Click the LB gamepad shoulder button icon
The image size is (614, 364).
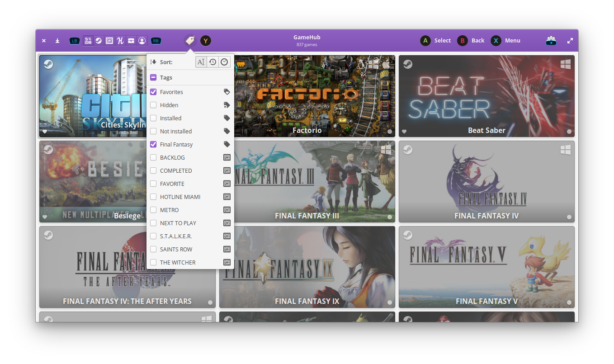pos(75,41)
